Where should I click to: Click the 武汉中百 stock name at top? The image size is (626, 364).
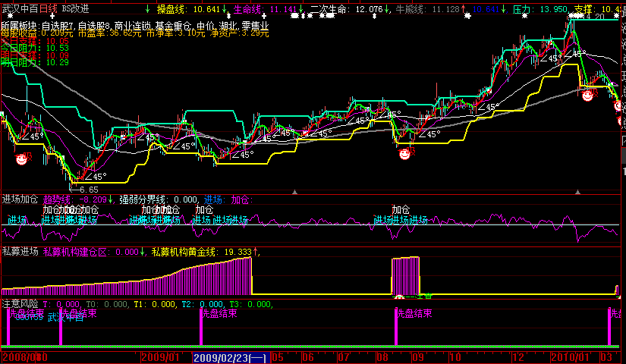[20, 8]
